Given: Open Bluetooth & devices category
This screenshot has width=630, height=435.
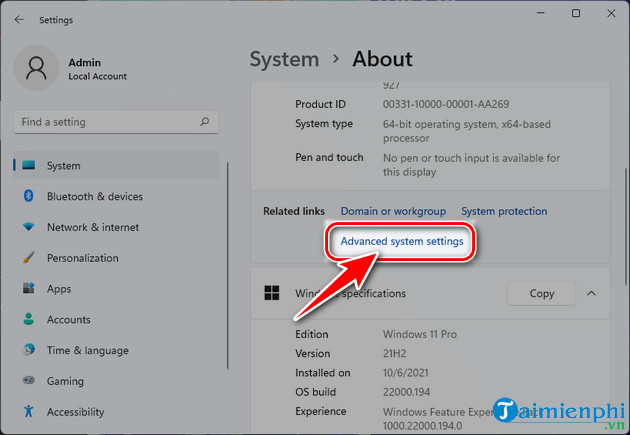Looking at the screenshot, I should (116, 196).
